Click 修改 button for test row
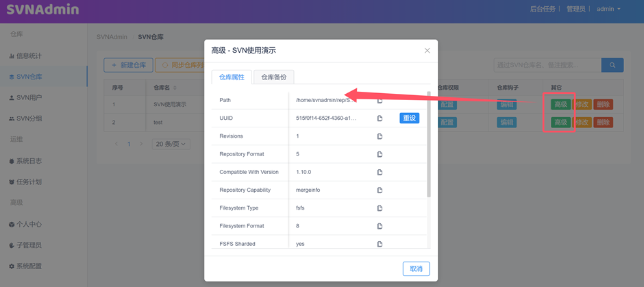 (x=582, y=123)
